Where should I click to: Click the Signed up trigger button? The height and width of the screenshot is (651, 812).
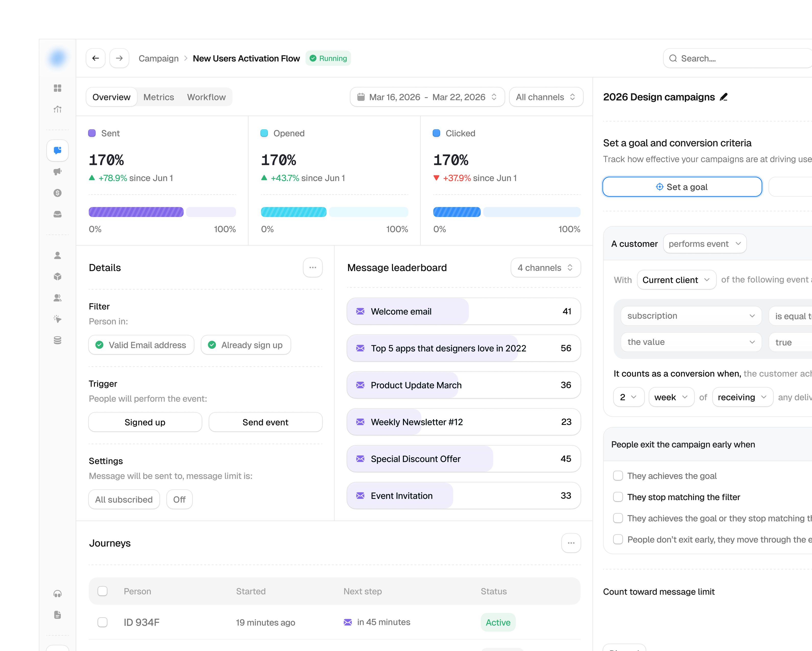[145, 423]
